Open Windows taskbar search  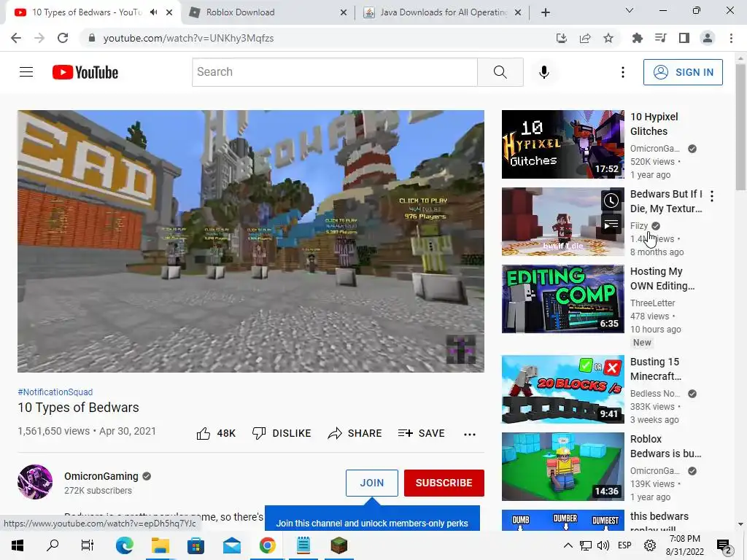(53, 545)
